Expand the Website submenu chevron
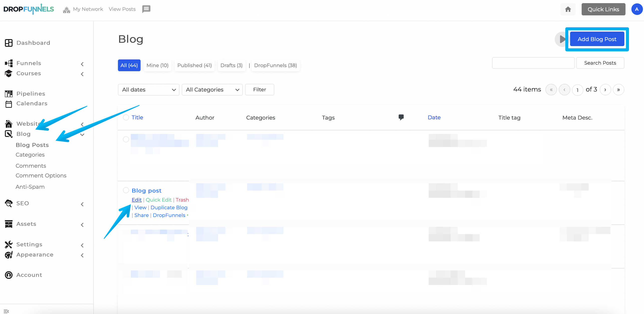644x314 pixels. tap(82, 124)
